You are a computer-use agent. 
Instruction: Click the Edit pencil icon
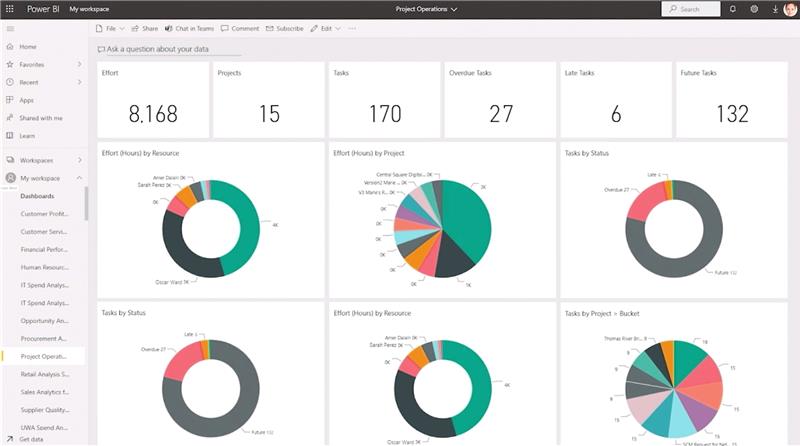tap(314, 29)
